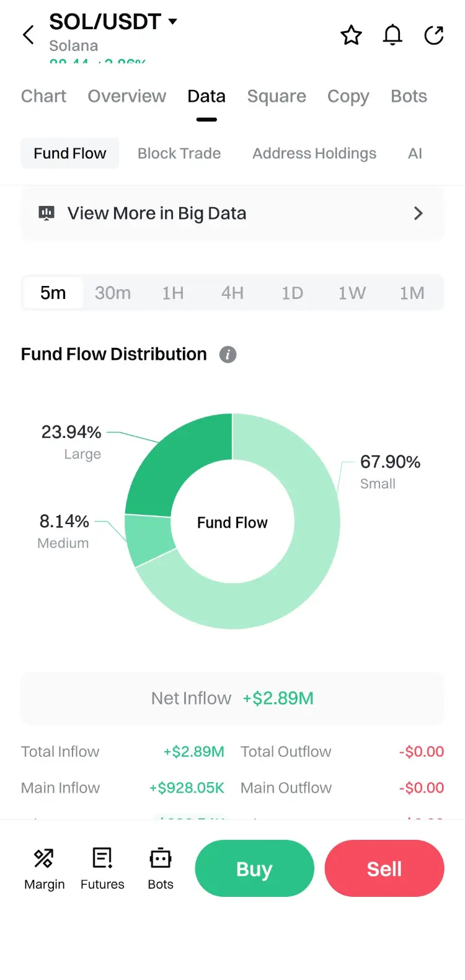The width and height of the screenshot is (465, 980).
Task: Click the info icon beside Fund Flow Distribution
Action: 228,354
